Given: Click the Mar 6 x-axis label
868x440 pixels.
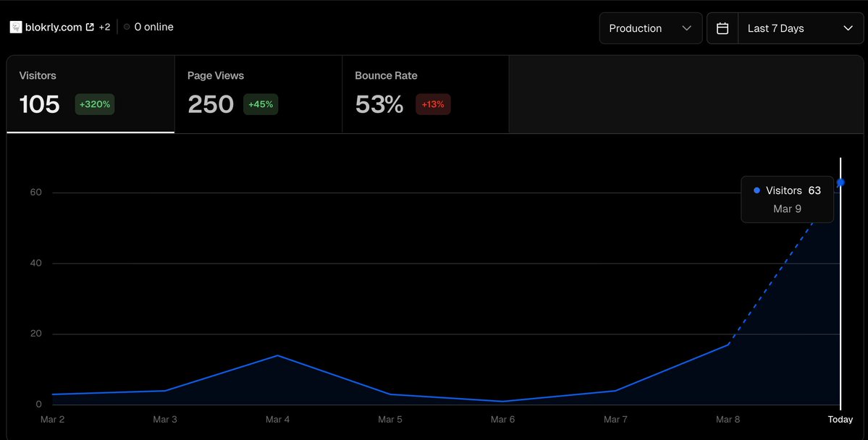Looking at the screenshot, I should point(502,420).
